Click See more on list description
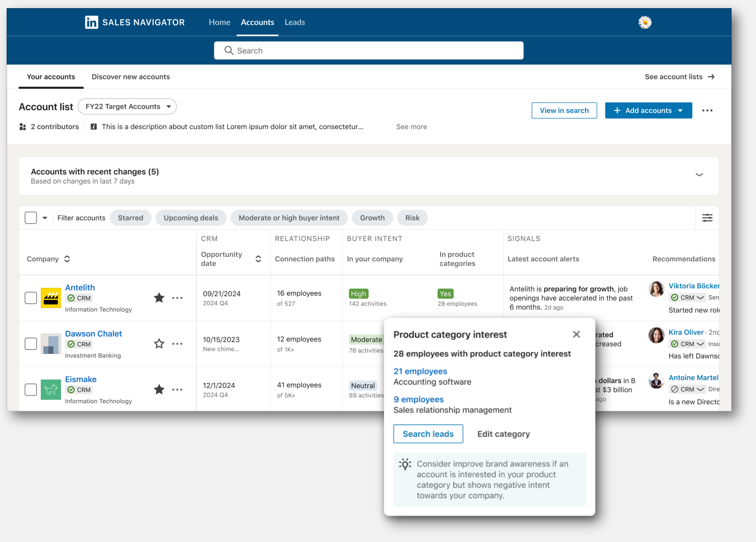The image size is (756, 542). point(412,127)
